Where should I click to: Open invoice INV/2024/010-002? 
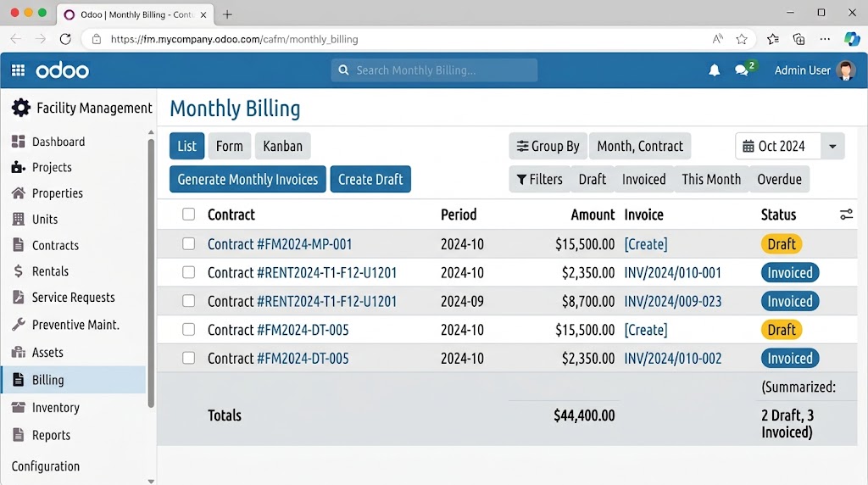[x=672, y=358]
